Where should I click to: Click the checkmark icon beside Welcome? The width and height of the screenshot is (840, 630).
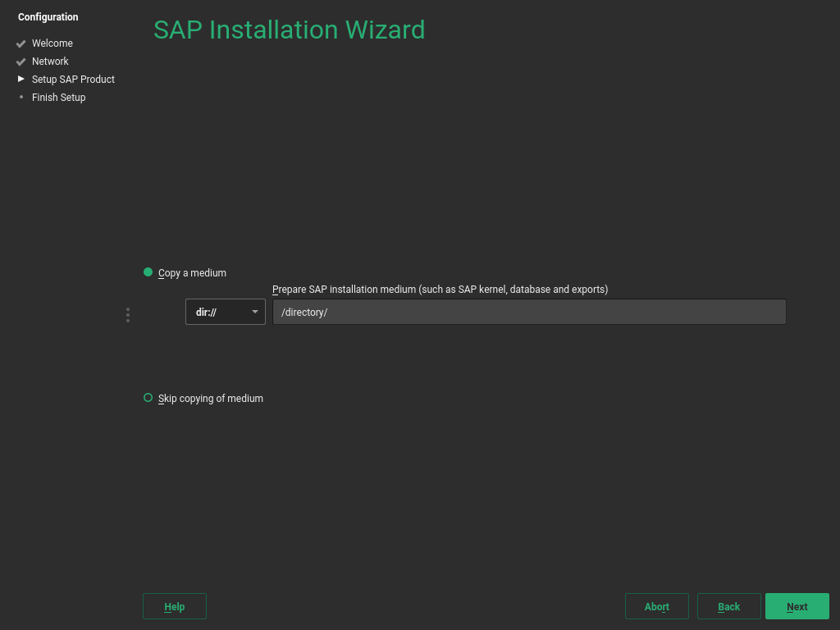(x=21, y=43)
